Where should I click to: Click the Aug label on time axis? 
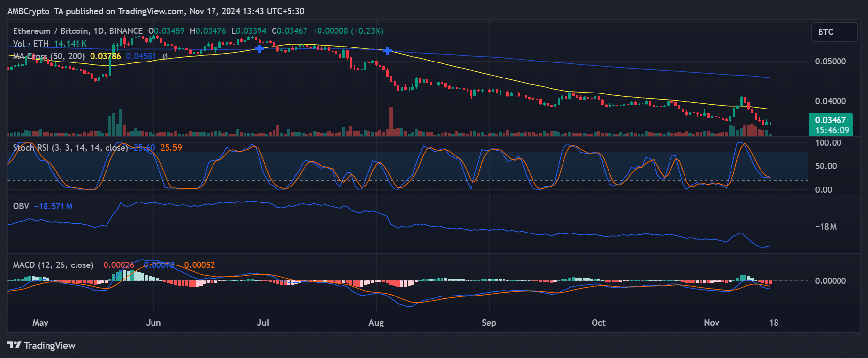(x=376, y=323)
